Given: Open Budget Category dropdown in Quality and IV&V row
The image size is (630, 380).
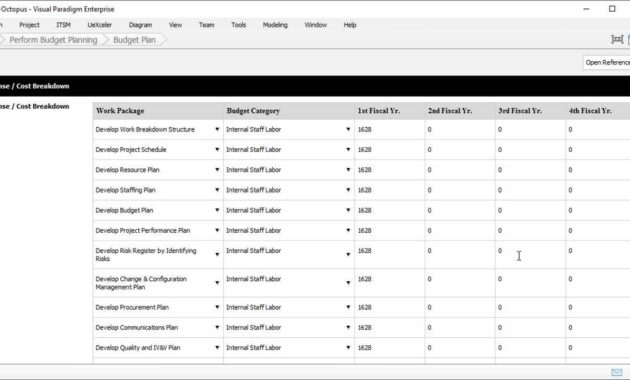Looking at the screenshot, I should point(348,347).
